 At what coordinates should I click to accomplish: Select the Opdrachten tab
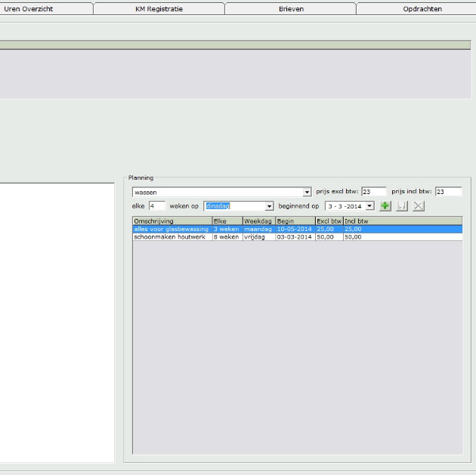click(x=422, y=9)
